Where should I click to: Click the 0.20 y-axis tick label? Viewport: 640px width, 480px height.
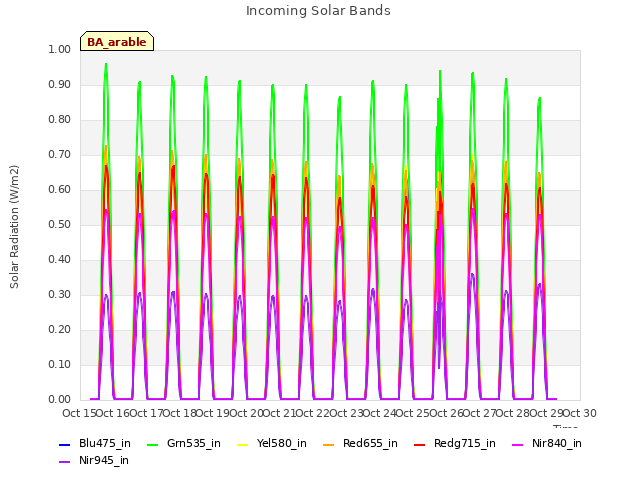(60, 329)
